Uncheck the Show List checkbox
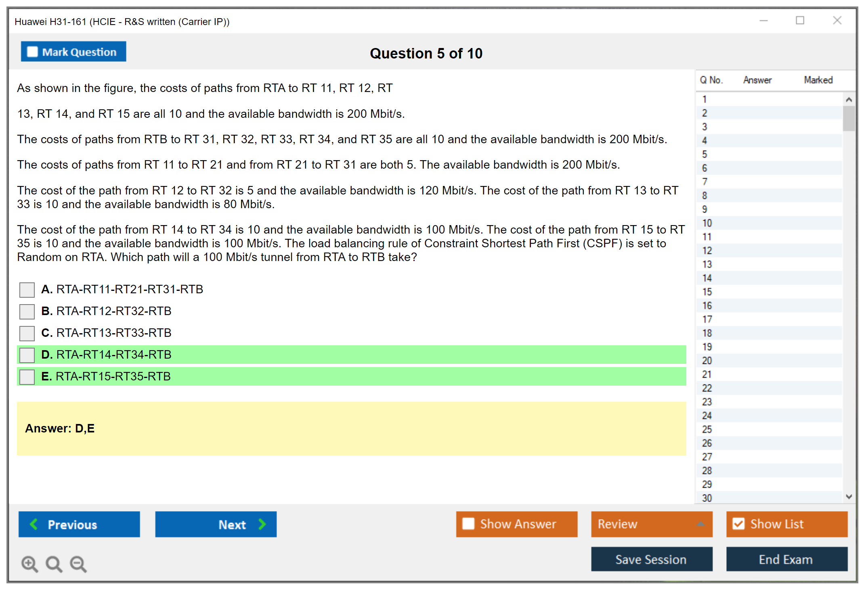 click(x=738, y=524)
